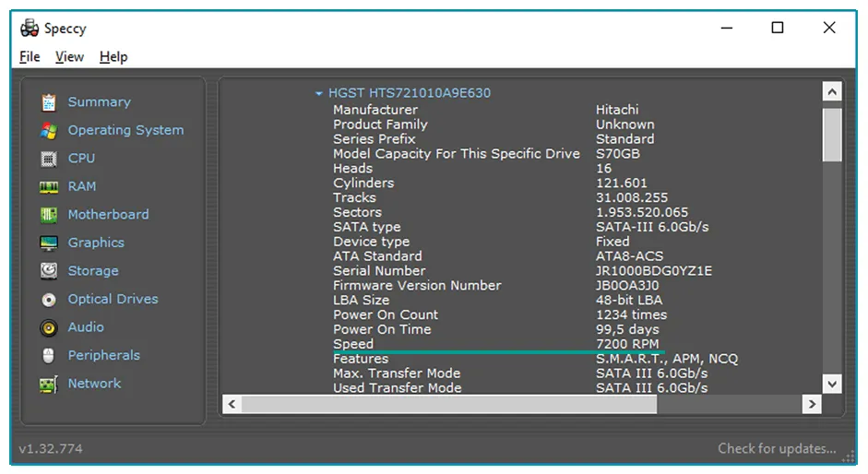Click the LBA Size value 48-bit LBA
This screenshot has width=868, height=474.
[629, 300]
